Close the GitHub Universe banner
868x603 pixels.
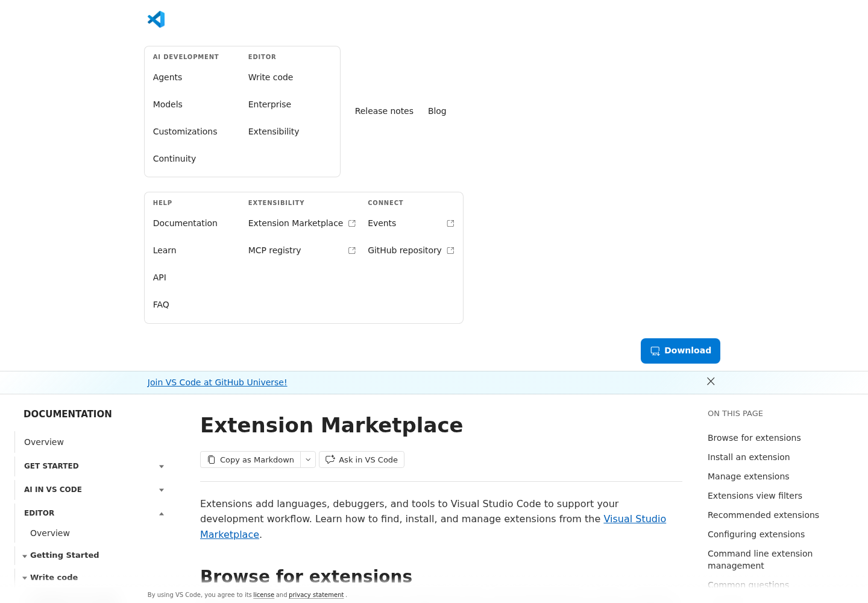(711, 381)
